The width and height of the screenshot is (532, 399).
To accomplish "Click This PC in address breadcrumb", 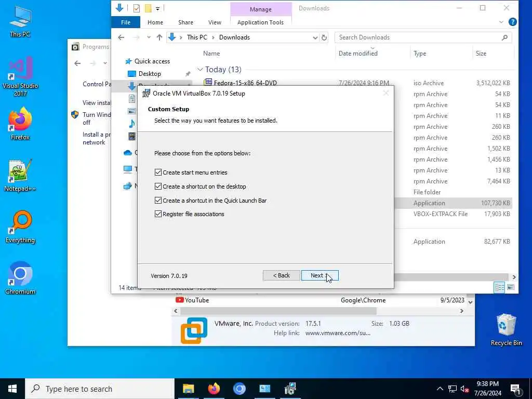I will coord(197,37).
